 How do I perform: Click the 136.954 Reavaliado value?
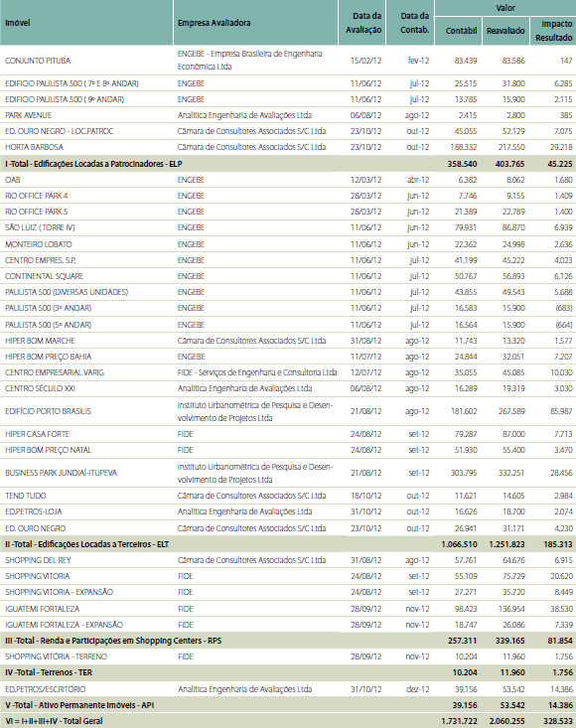[x=511, y=608]
